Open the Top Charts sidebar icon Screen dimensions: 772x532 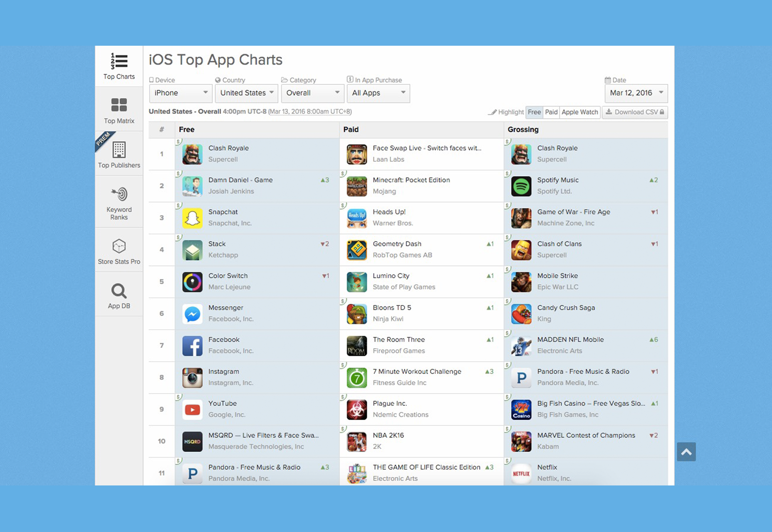pos(119,61)
